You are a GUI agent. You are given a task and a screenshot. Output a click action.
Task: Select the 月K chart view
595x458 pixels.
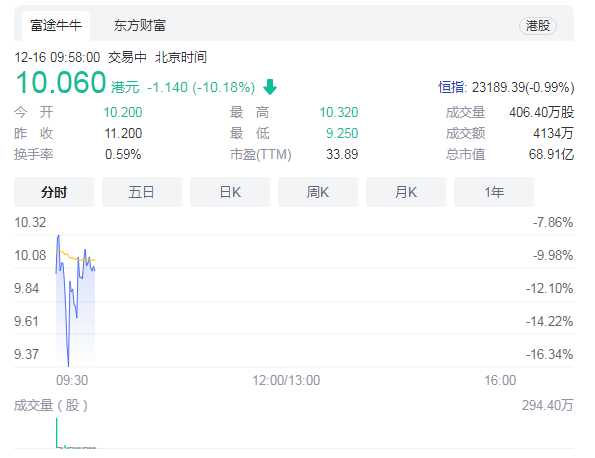[x=406, y=192]
